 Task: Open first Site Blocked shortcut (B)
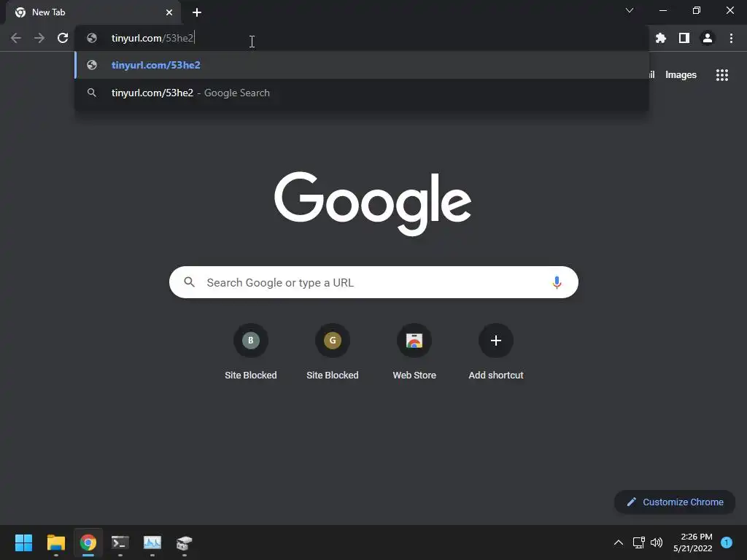point(251,352)
